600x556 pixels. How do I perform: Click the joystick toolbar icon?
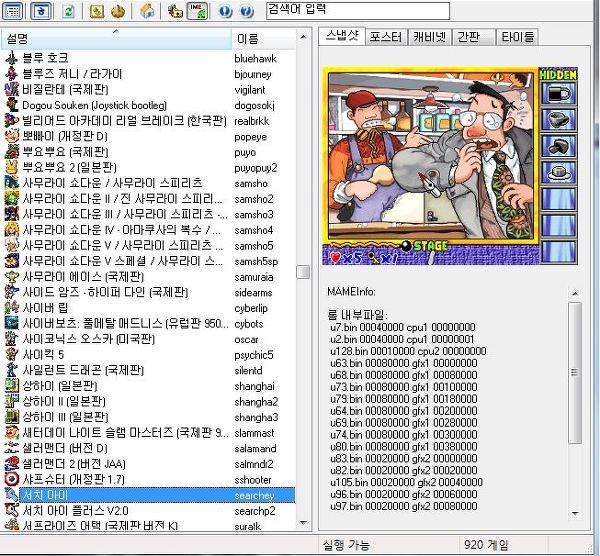(118, 11)
